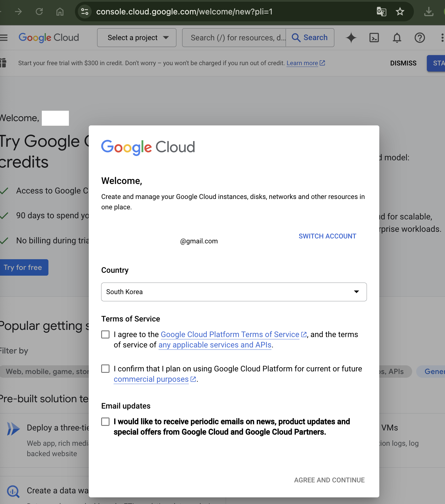445x504 pixels.
Task: Open Learn more link in trial banner
Action: (x=306, y=63)
